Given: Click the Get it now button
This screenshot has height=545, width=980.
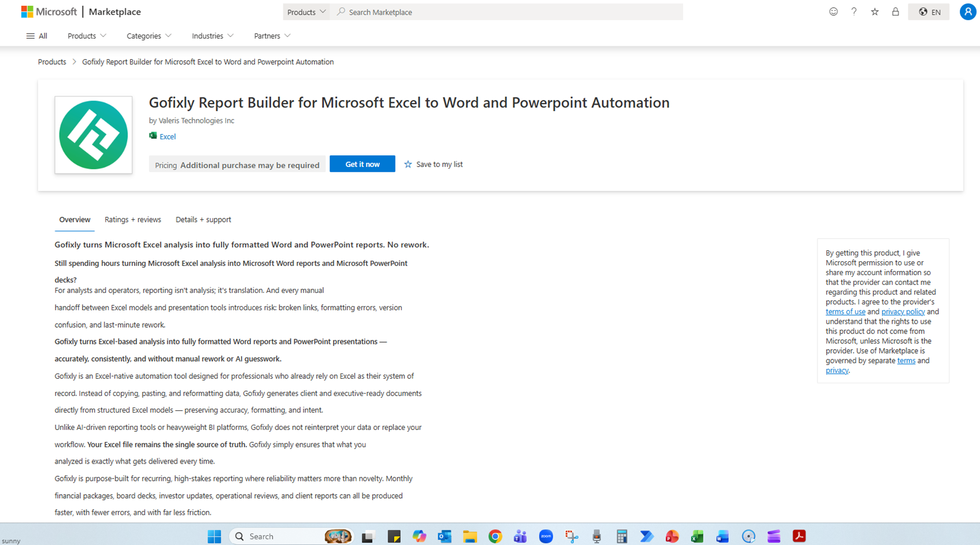Looking at the screenshot, I should click(x=363, y=164).
